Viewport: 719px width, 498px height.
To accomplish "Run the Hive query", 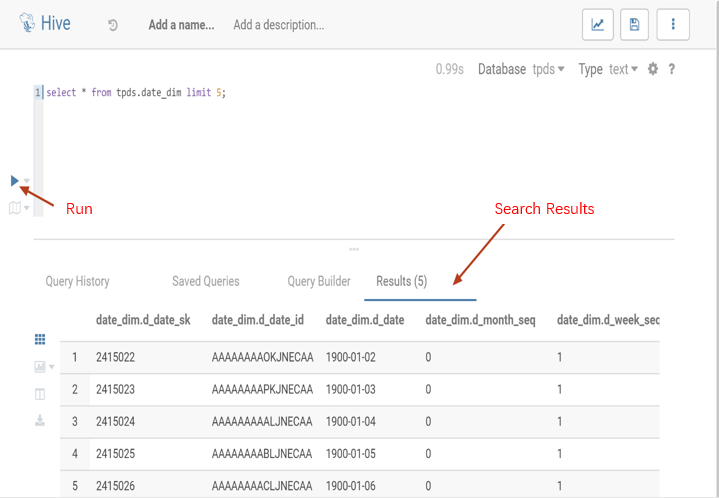I will (14, 181).
